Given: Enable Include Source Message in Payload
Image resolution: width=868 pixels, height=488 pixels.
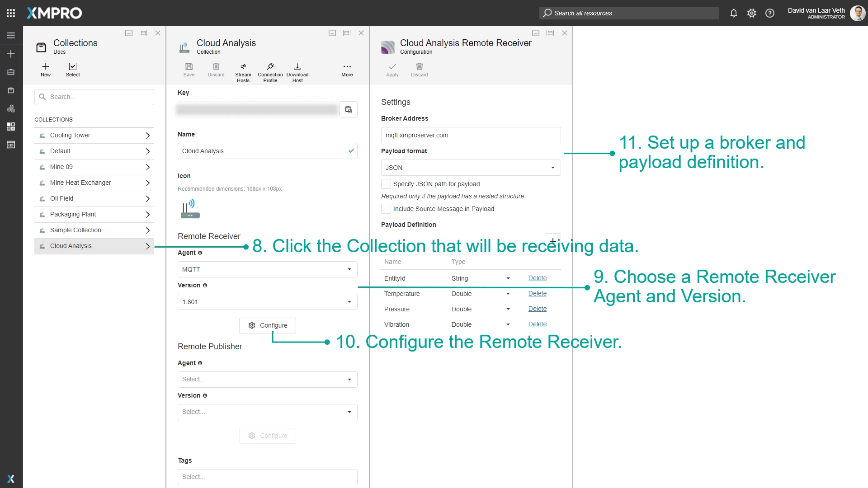Looking at the screenshot, I should pos(386,209).
